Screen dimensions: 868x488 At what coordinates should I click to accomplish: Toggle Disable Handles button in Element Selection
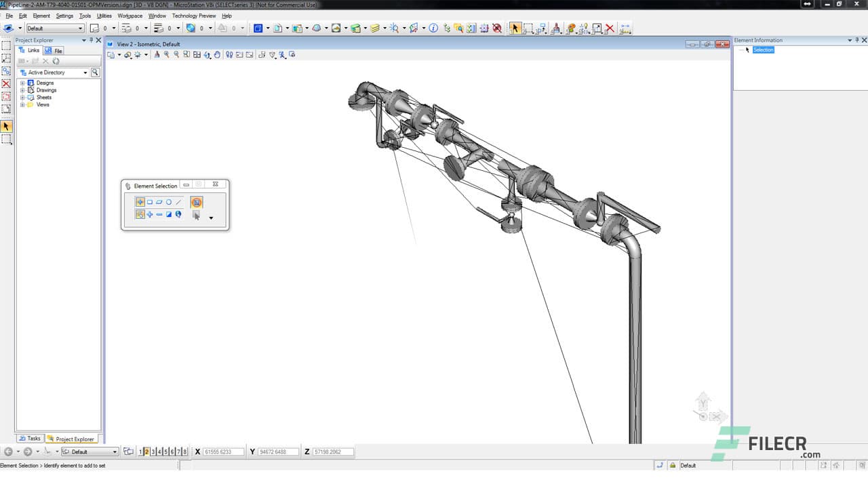point(196,202)
